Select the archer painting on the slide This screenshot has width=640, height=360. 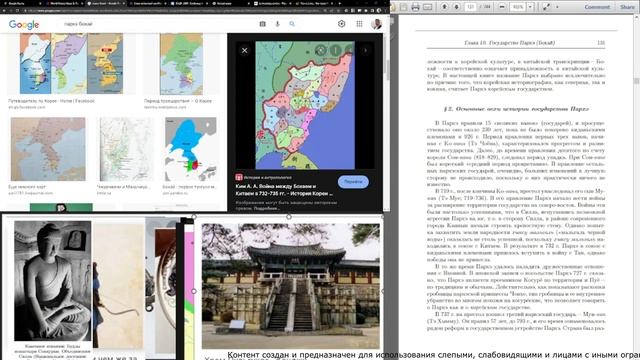coord(118,286)
